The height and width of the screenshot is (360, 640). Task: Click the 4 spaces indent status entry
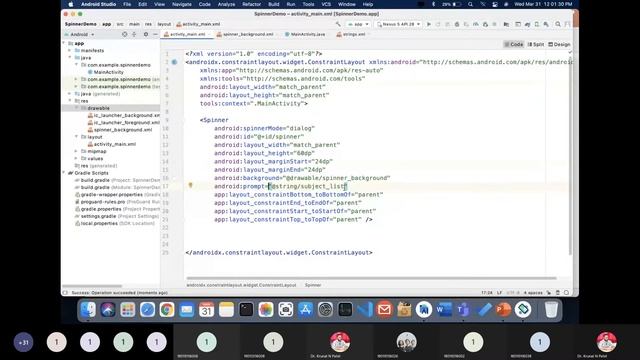tap(533, 293)
